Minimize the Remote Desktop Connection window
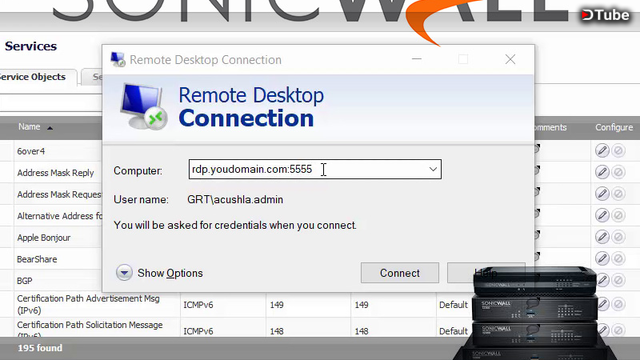Screen dimensions: 640x360 [x=416, y=60]
